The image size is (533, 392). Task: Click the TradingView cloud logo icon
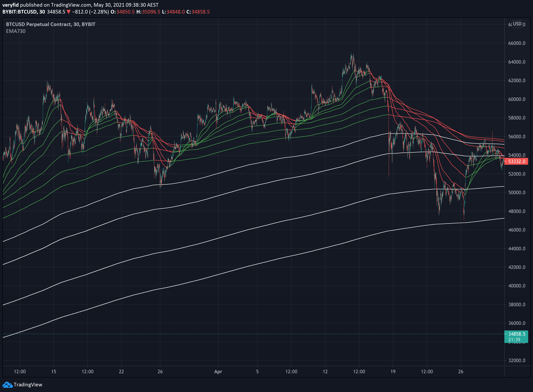pos(7,385)
